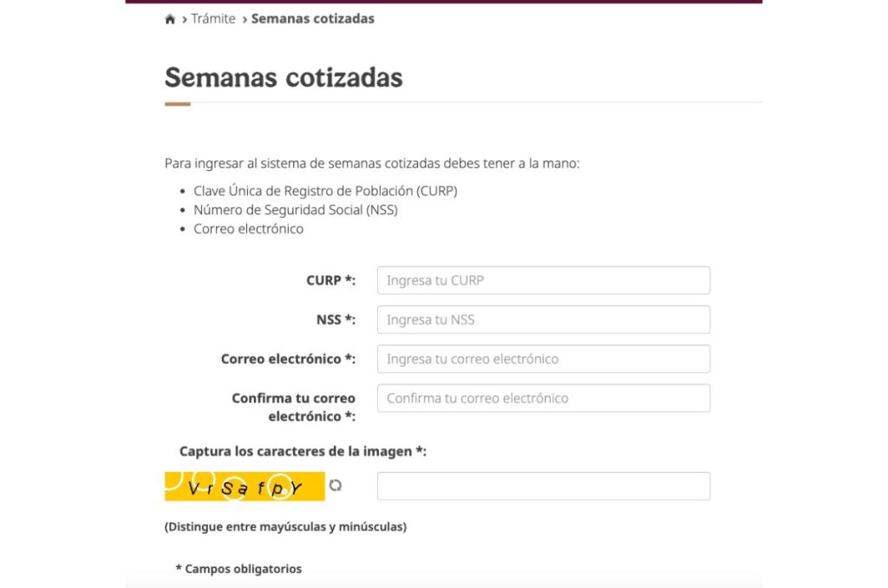Click the yellow captcha image
Image resolution: width=888 pixels, height=588 pixels.
245,487
